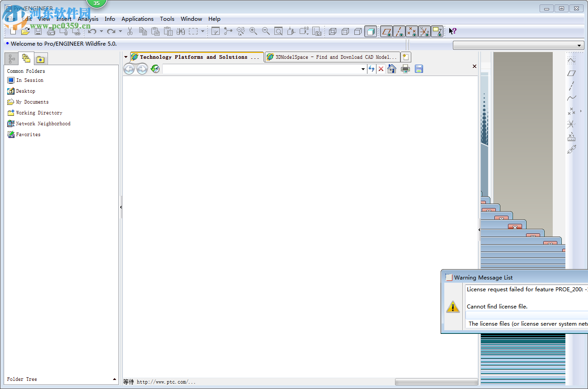Open My Documents folder
Screen dimensions: 588x389
28,102
